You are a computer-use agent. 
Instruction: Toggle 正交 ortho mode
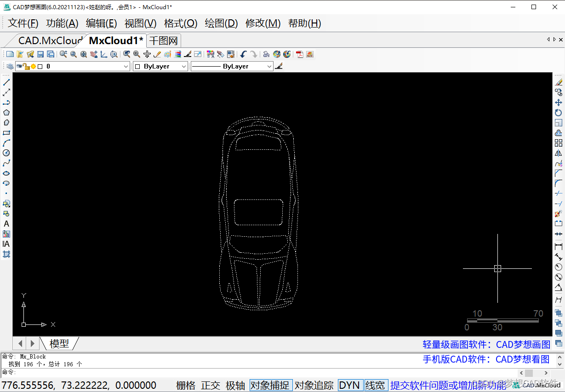tap(211, 386)
